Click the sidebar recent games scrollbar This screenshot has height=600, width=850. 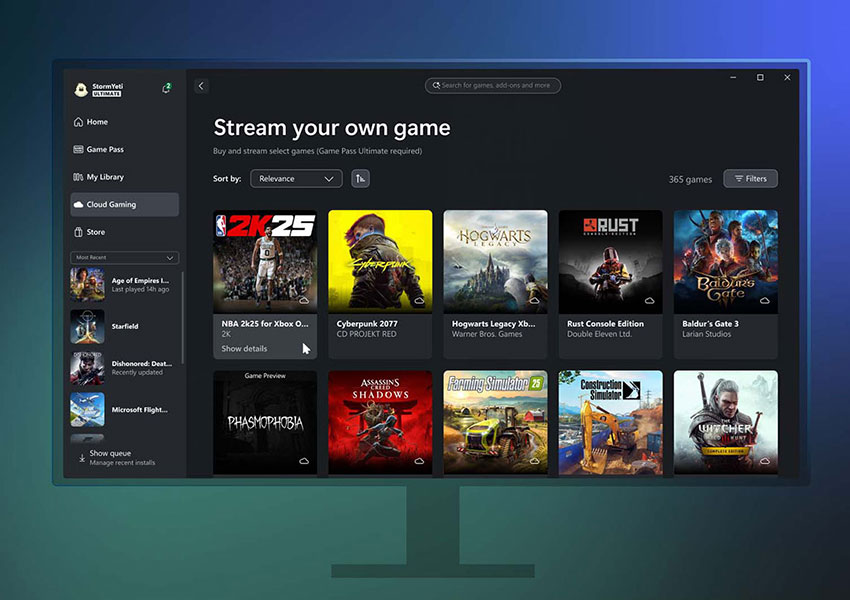pos(183,318)
